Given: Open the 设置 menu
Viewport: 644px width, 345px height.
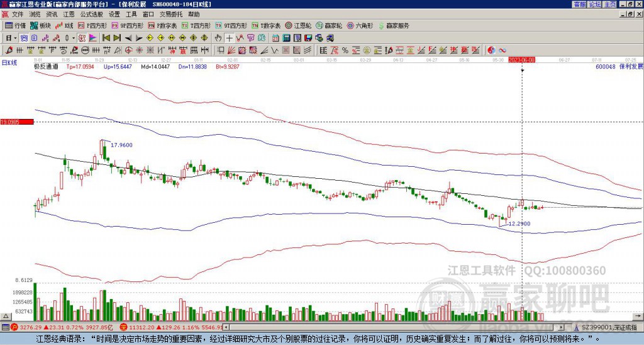Looking at the screenshot, I should click(114, 14).
